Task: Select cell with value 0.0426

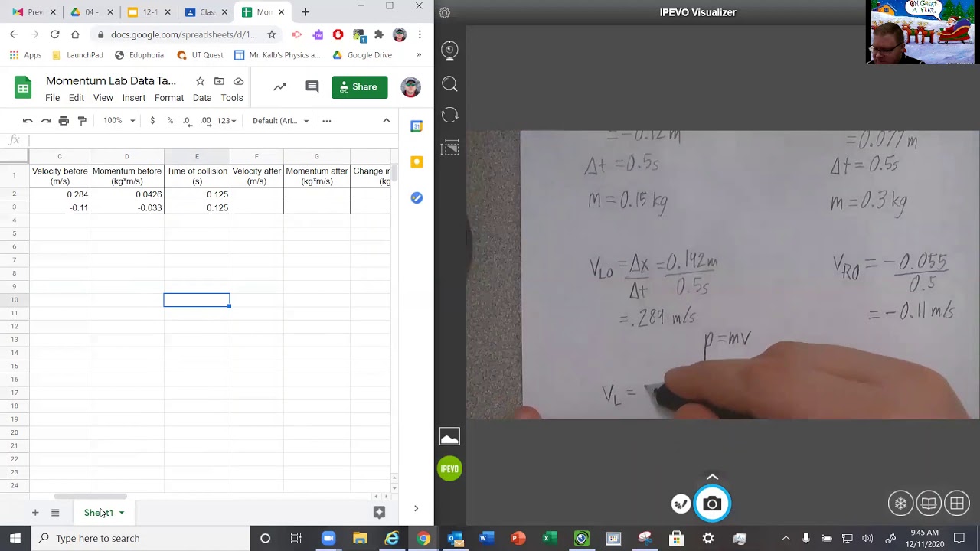Action: coord(127,194)
